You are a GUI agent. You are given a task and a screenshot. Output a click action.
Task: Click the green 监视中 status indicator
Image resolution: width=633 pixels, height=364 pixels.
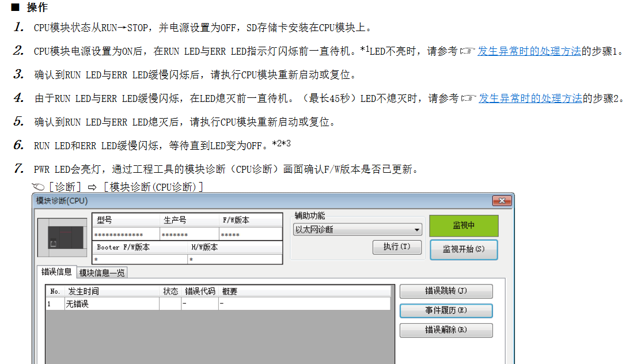point(463,226)
